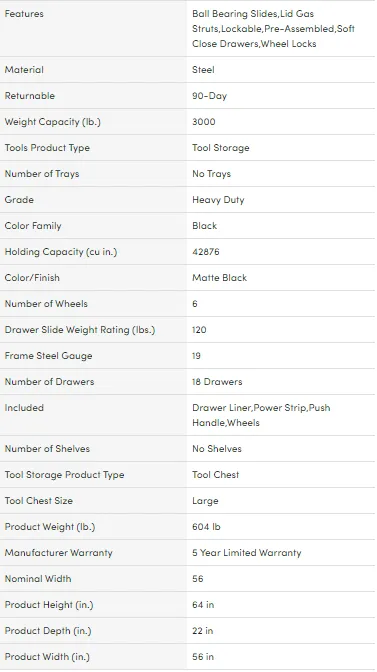Click the Product Weight 604 lb value

click(206, 527)
